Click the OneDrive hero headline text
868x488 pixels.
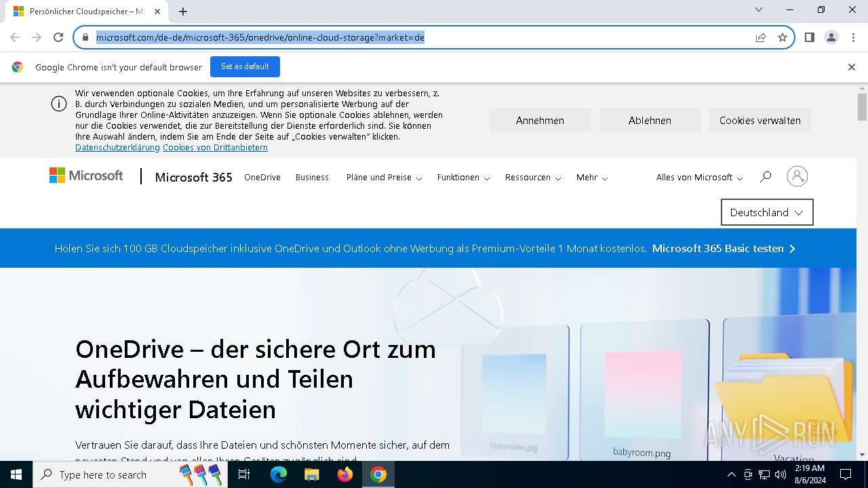click(x=256, y=380)
